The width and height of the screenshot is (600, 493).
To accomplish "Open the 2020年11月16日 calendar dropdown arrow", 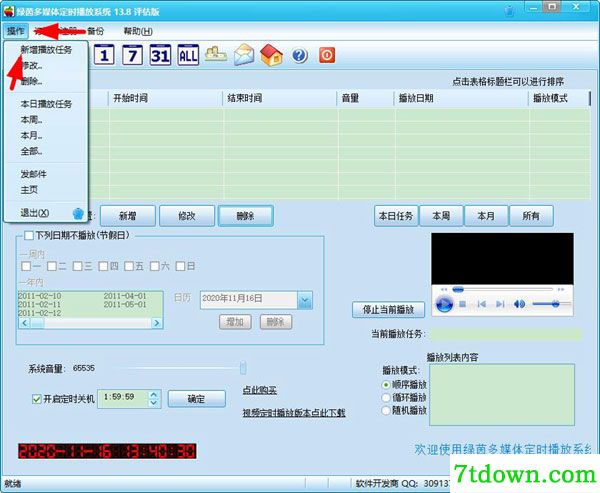I will tap(305, 300).
